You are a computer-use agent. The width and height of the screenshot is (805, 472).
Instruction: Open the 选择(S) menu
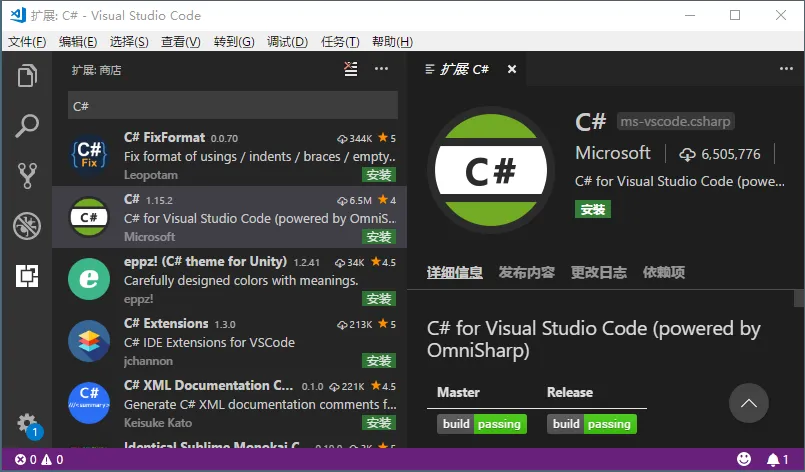tap(129, 42)
